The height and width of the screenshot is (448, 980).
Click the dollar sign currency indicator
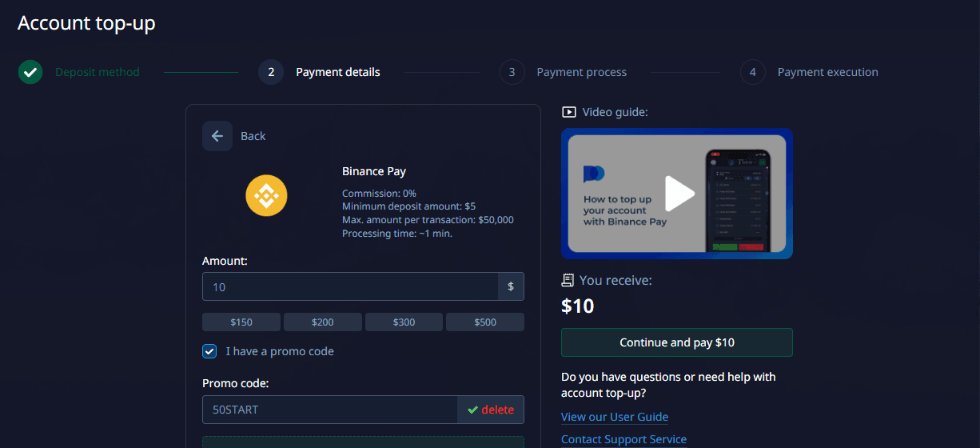click(x=512, y=286)
